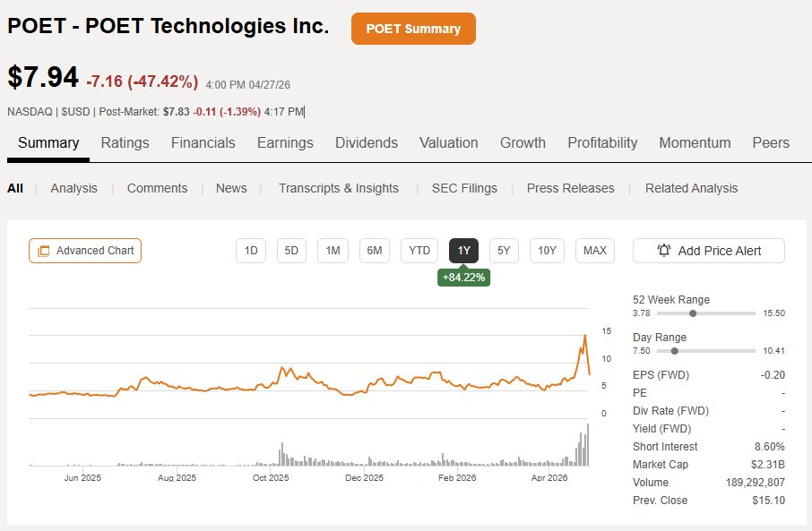The image size is (812, 531).
Task: View Transcripts & Insights section
Action: [x=339, y=188]
